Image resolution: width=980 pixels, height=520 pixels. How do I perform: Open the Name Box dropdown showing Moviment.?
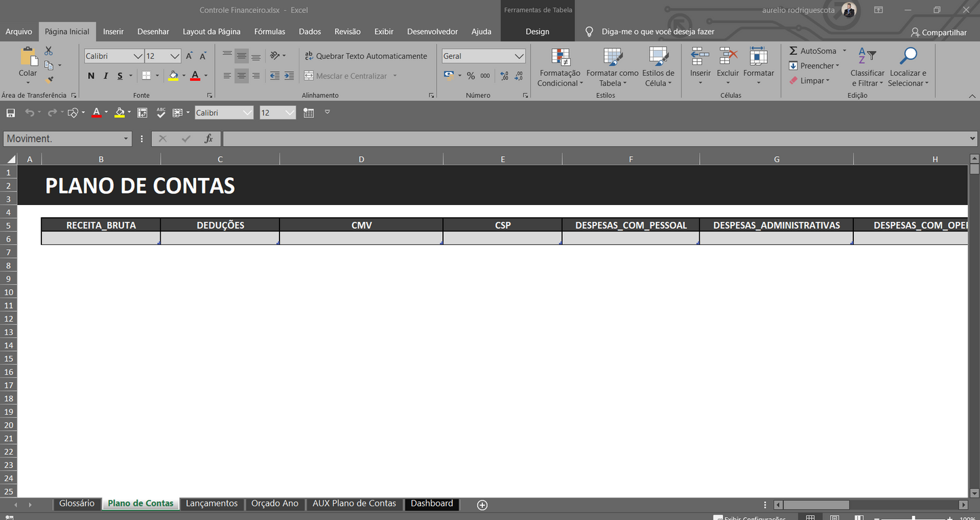128,138
